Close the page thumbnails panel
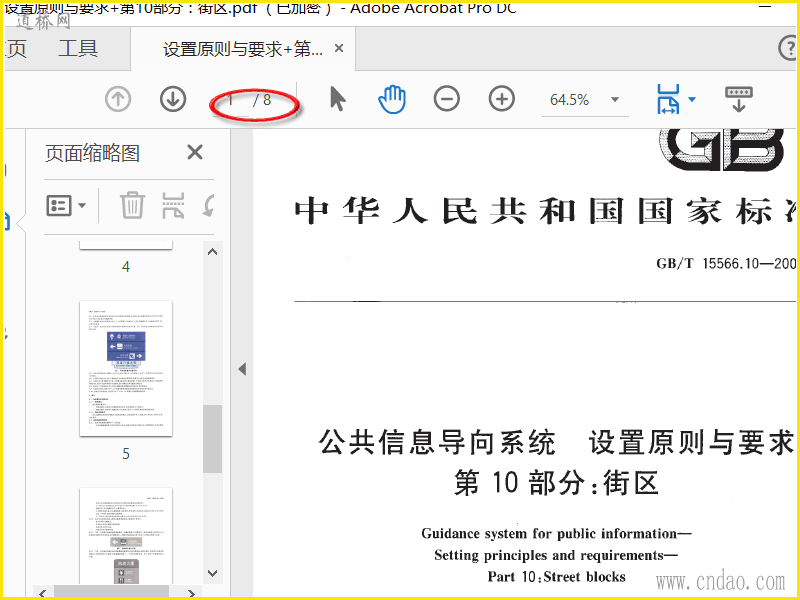This screenshot has height=600, width=800. (x=195, y=152)
